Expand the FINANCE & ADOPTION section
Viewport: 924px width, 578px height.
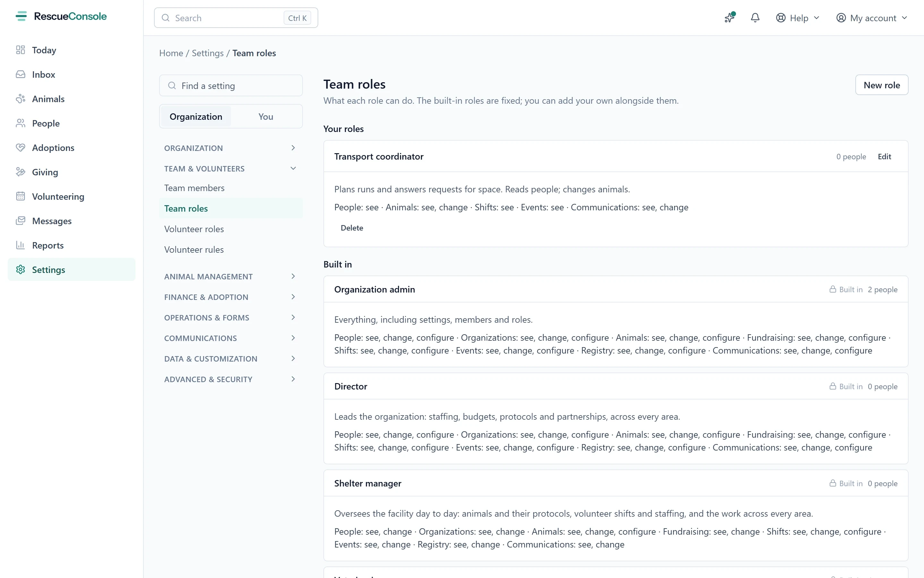pyautogui.click(x=231, y=297)
